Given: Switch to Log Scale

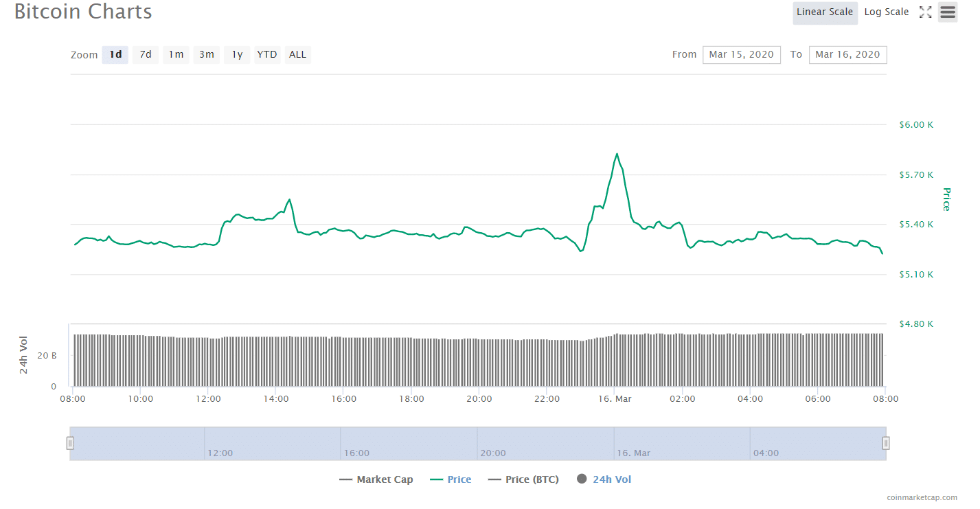Looking at the screenshot, I should tap(886, 12).
